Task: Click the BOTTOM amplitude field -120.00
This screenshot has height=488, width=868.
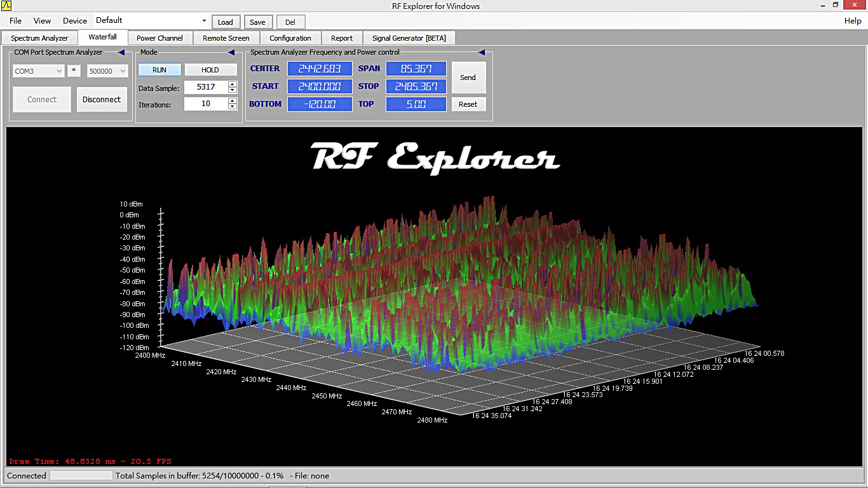Action: point(320,104)
